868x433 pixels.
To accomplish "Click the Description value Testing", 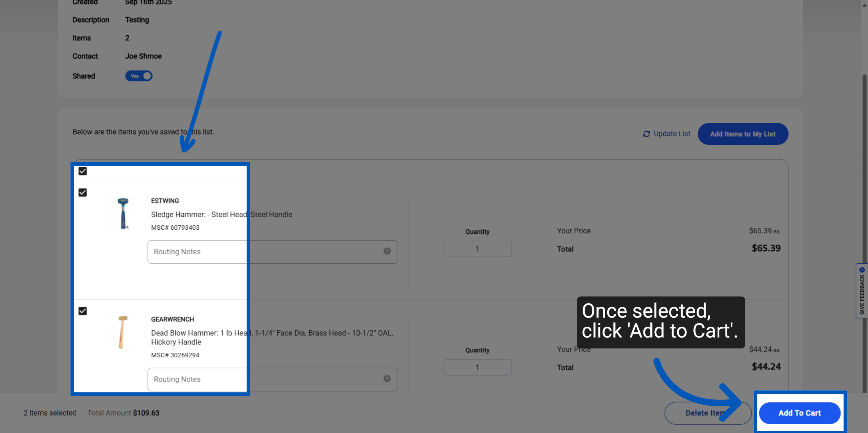I will click(137, 20).
